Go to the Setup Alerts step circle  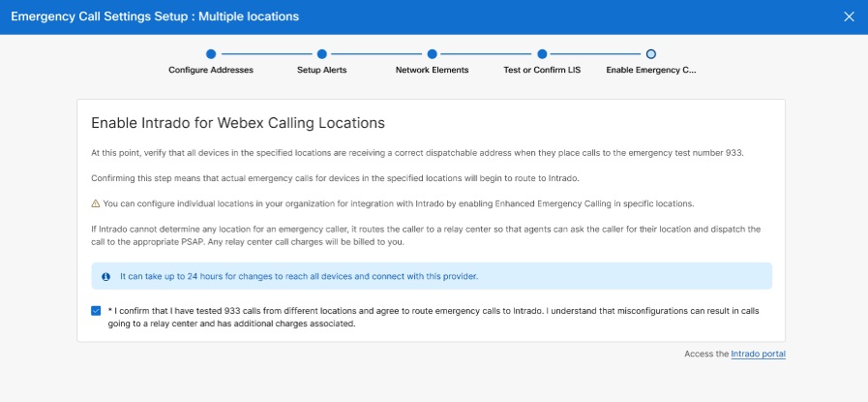[x=321, y=54]
